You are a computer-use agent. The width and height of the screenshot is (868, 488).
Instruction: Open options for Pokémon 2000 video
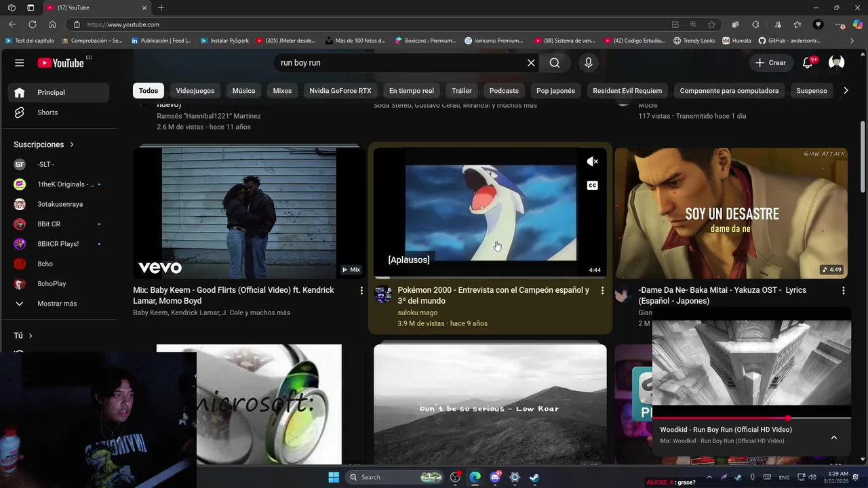pos(602,290)
